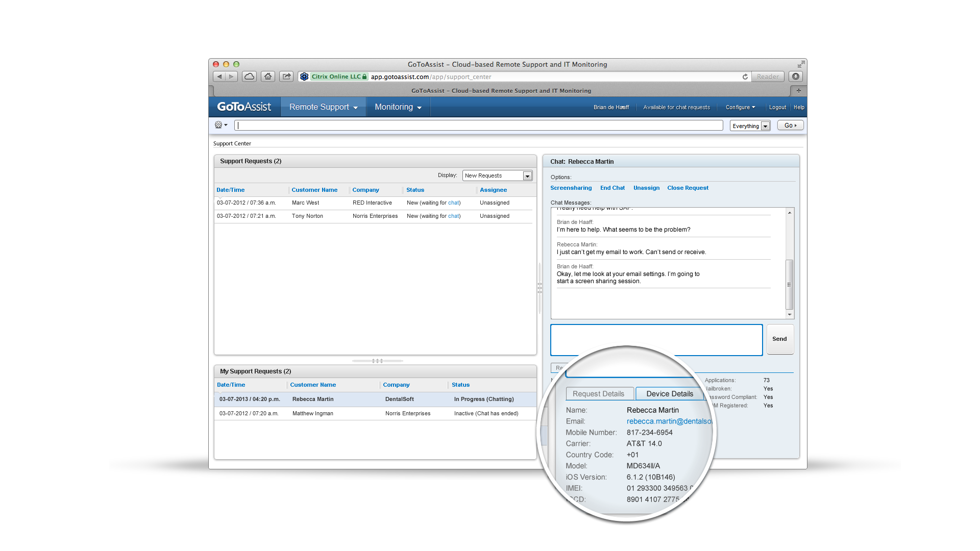
Task: Open the Remote Support menu
Action: click(x=324, y=107)
